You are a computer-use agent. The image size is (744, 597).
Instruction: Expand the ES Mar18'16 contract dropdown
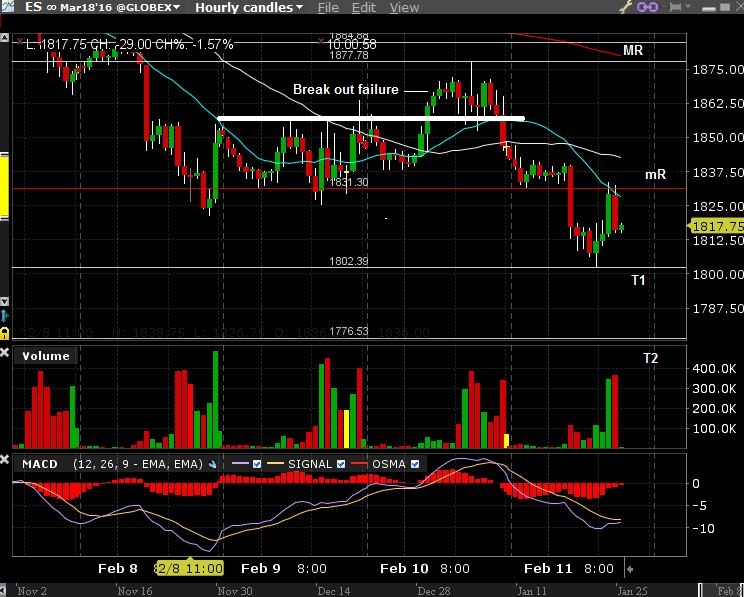pos(177,8)
